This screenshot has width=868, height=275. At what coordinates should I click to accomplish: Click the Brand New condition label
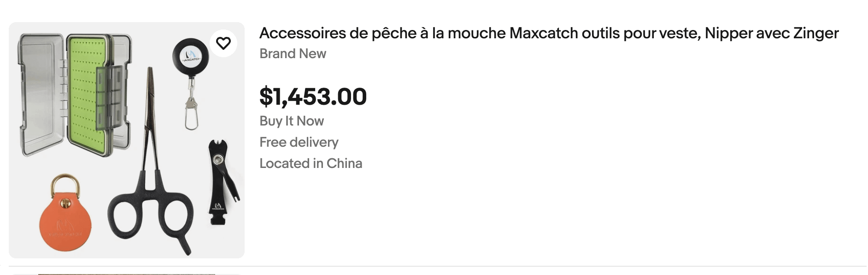293,54
